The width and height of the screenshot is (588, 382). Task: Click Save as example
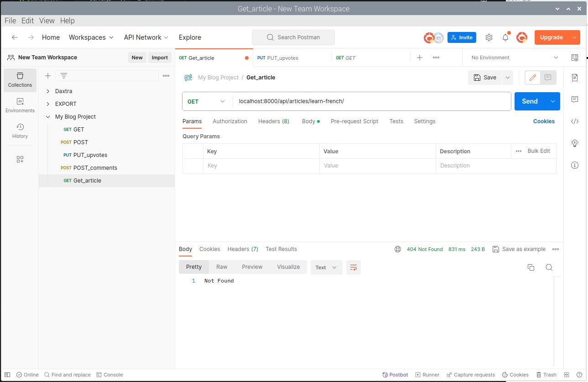point(519,249)
